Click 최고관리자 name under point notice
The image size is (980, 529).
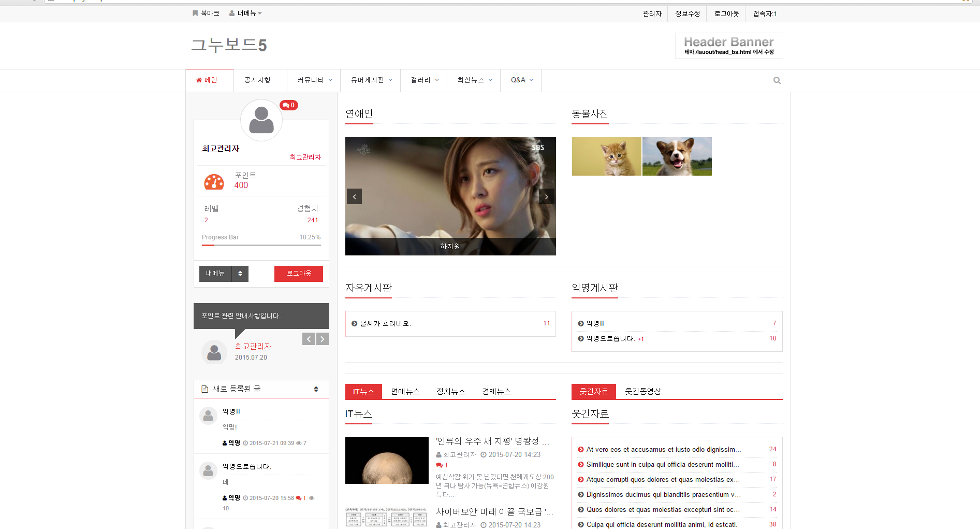pos(253,346)
